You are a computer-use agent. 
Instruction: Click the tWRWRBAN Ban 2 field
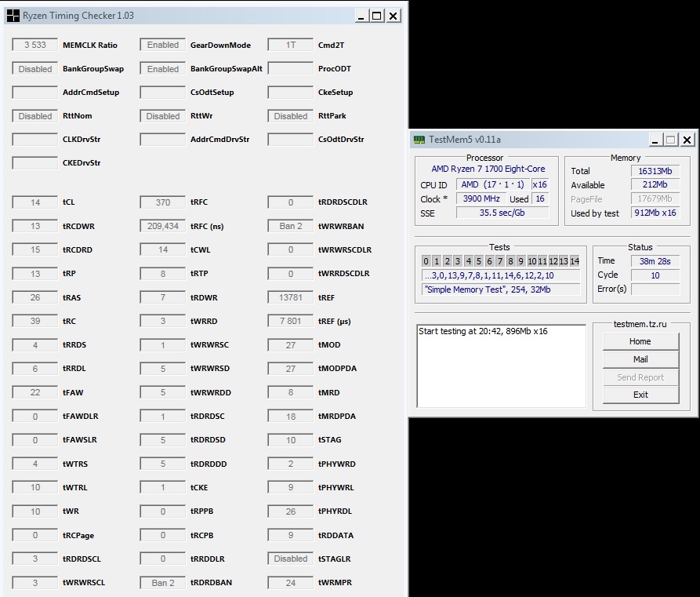tap(290, 226)
